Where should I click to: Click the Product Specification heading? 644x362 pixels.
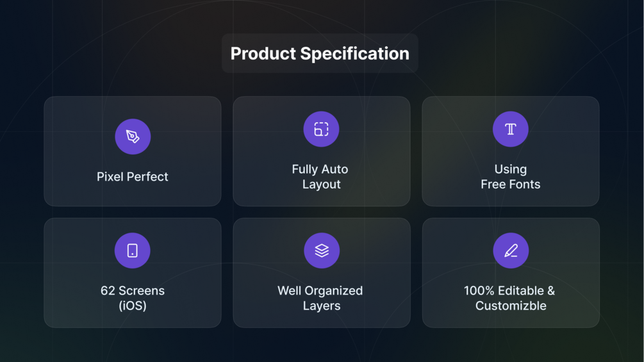click(x=320, y=53)
